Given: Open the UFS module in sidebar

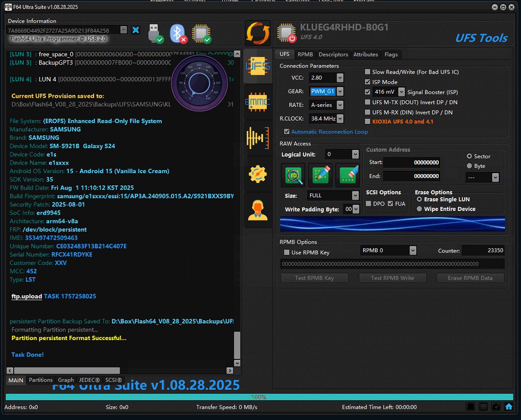Looking at the screenshot, I should tap(258, 66).
